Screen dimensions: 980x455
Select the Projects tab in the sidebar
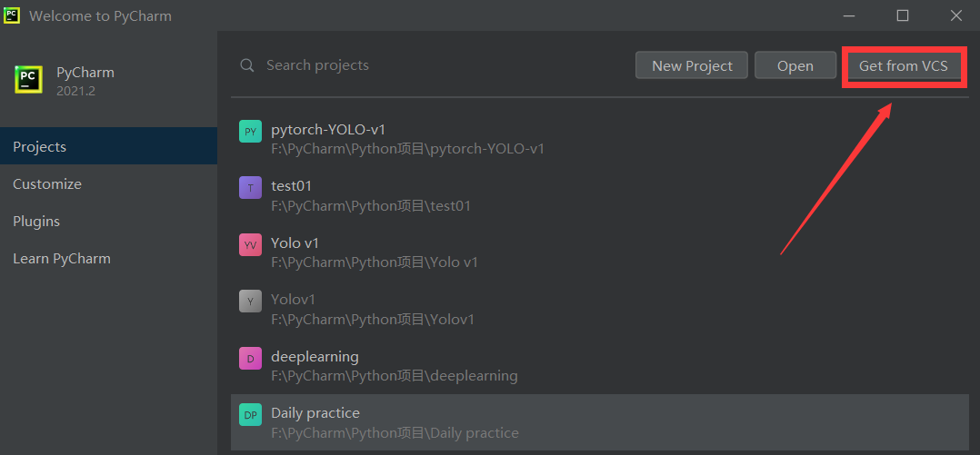coord(109,146)
